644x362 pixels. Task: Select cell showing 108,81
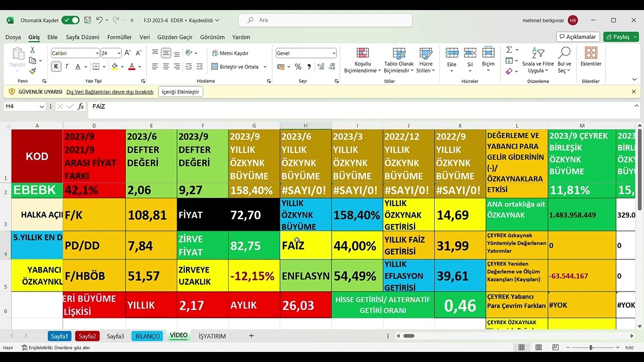tap(151, 215)
